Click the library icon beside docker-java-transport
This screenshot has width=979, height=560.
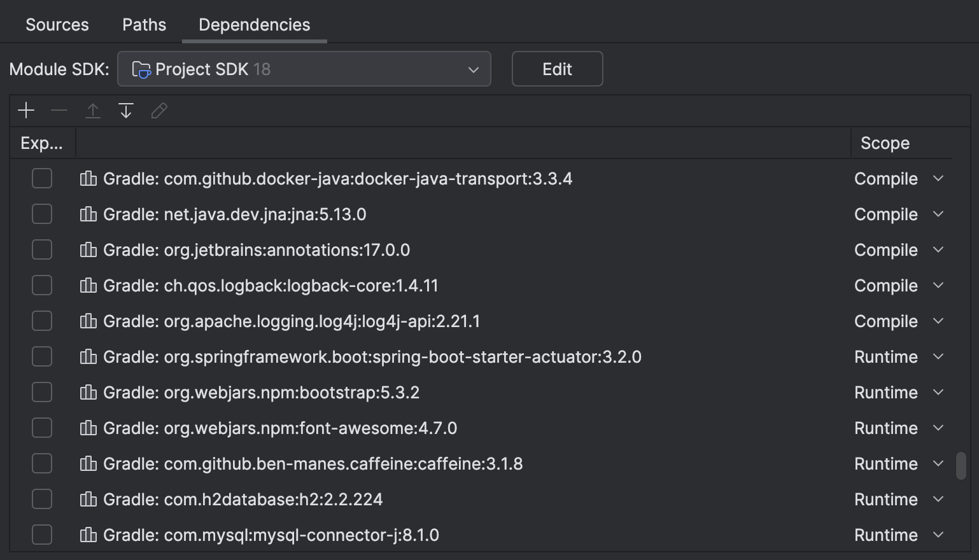pos(88,179)
